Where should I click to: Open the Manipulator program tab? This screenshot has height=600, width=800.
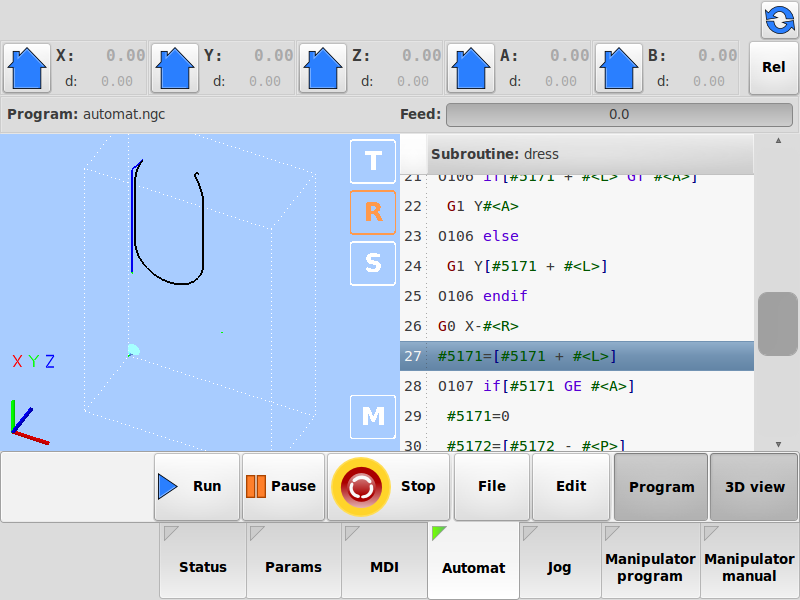tap(651, 561)
